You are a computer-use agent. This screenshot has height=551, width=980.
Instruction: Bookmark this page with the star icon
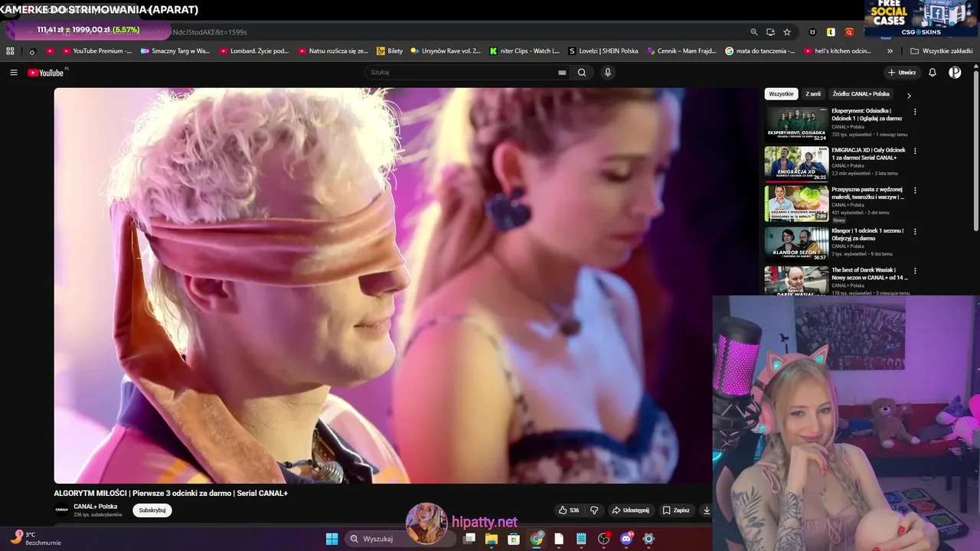pyautogui.click(x=787, y=32)
